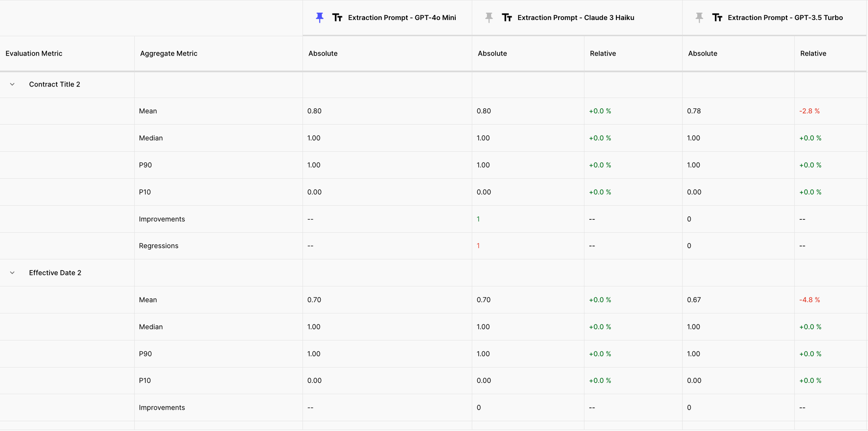Click the red -2.8 % relative value
The width and height of the screenshot is (868, 431).
coord(809,111)
